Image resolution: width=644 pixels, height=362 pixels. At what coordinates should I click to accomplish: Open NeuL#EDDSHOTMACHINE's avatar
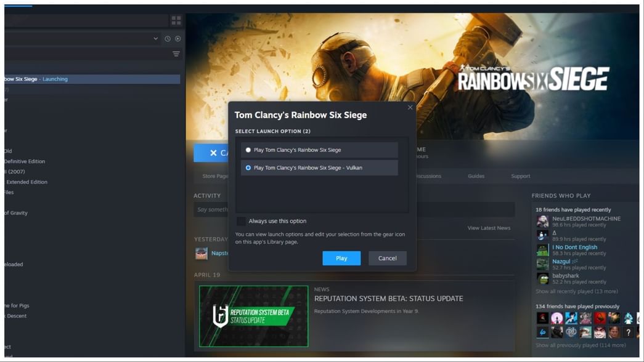coord(542,221)
